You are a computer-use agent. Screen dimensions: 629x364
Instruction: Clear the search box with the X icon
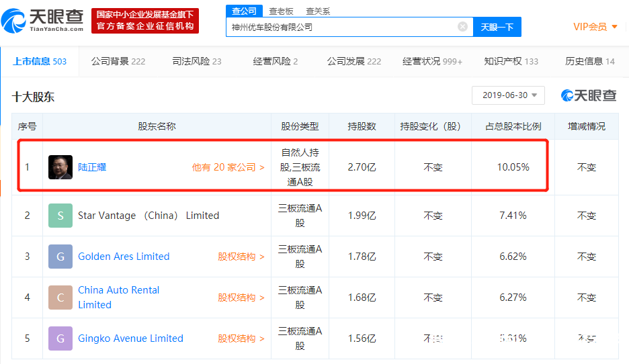pos(462,27)
